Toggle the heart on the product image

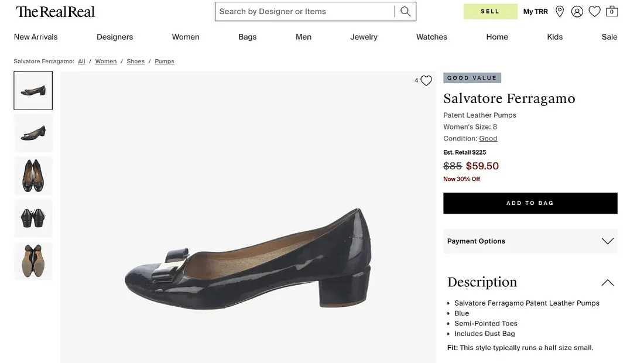[426, 80]
